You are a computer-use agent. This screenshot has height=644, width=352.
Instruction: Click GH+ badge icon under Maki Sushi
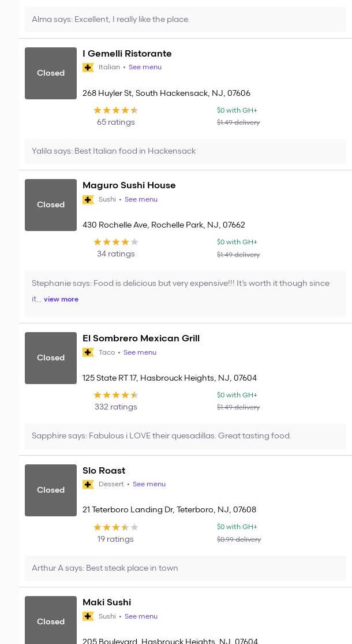click(x=88, y=617)
